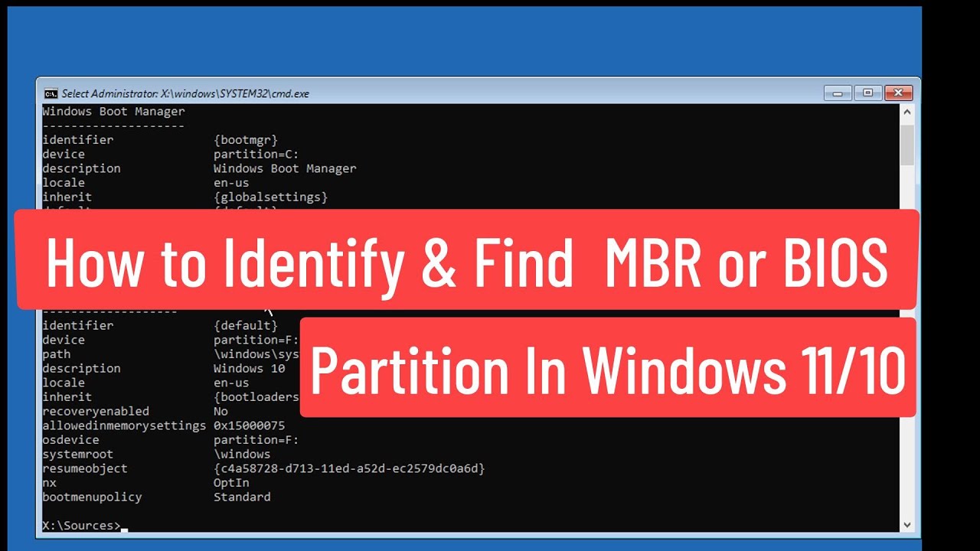Click the 'No' recoveryenabled value
Image resolution: width=980 pixels, height=551 pixels.
tap(220, 412)
